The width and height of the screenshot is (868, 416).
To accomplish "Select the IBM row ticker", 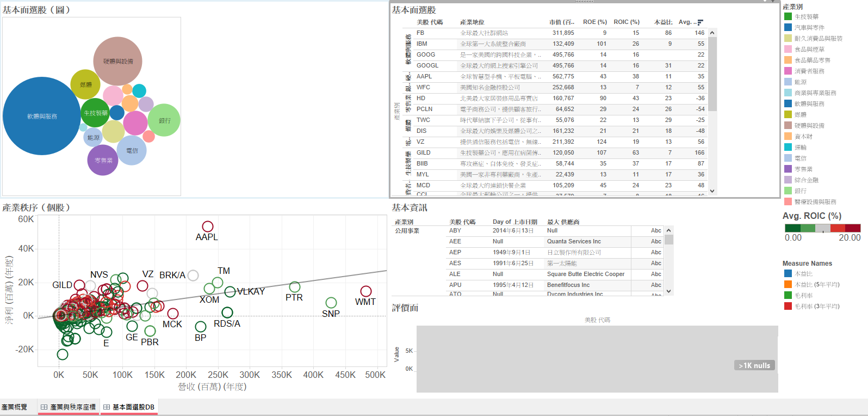I will tap(422, 44).
